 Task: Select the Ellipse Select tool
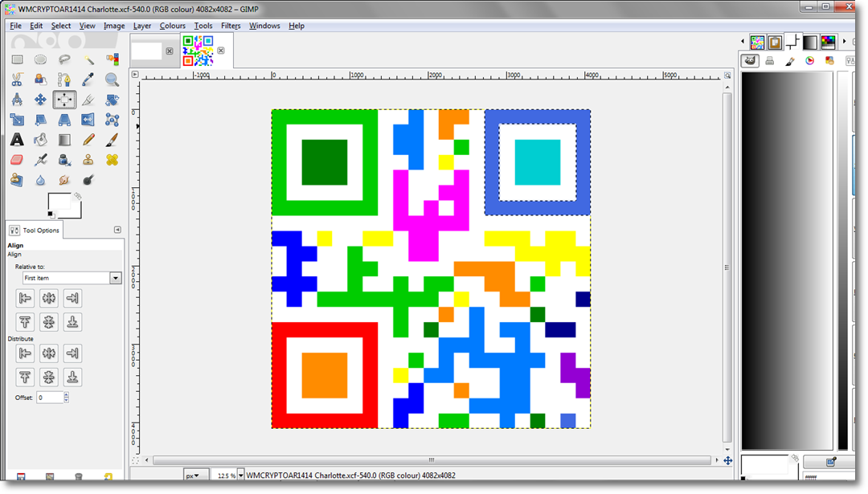point(40,59)
